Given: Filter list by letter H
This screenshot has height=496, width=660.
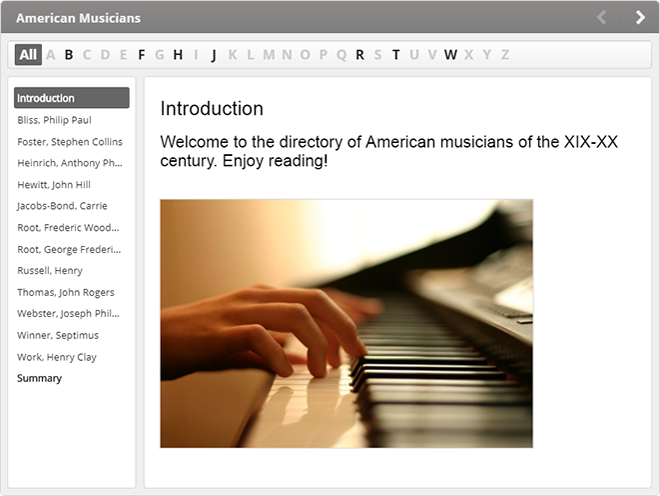Looking at the screenshot, I should click(x=178, y=54).
